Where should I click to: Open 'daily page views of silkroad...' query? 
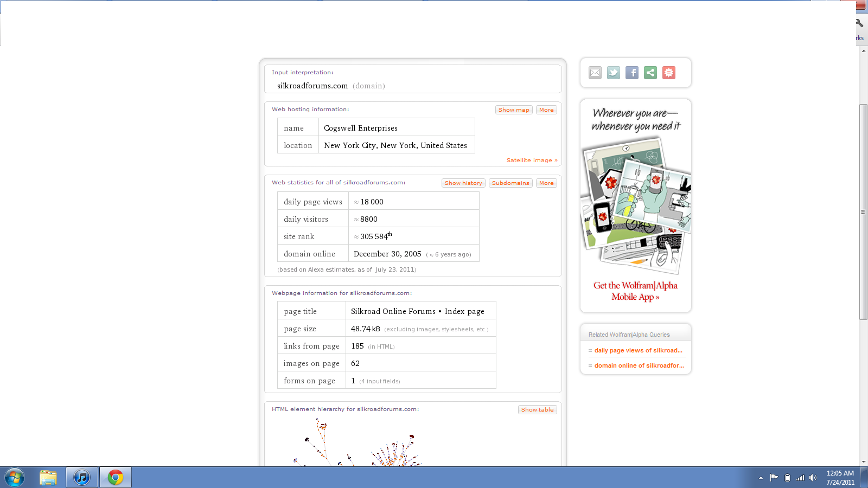point(638,351)
